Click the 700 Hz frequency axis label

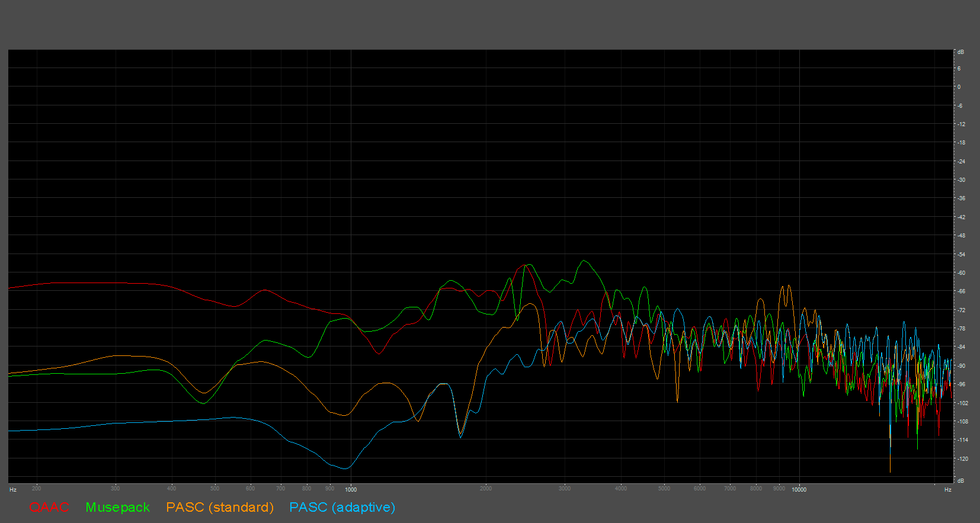(x=281, y=489)
